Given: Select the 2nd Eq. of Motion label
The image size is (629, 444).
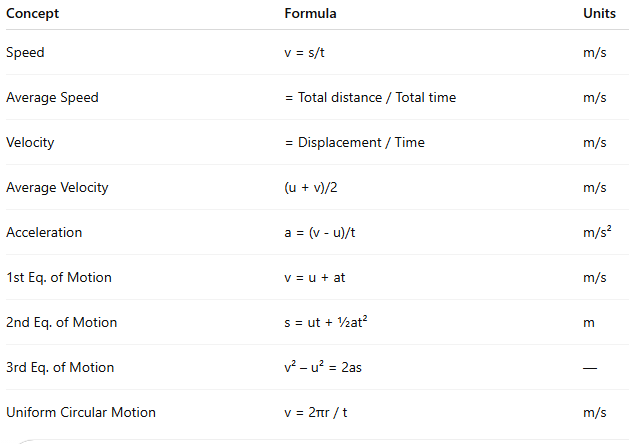Looking at the screenshot, I should coord(61,322).
